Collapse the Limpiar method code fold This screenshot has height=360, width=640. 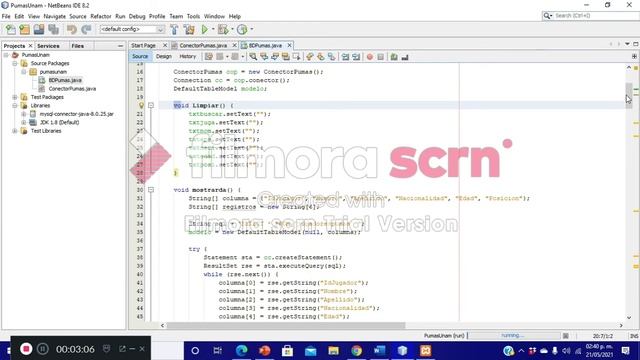point(151,105)
